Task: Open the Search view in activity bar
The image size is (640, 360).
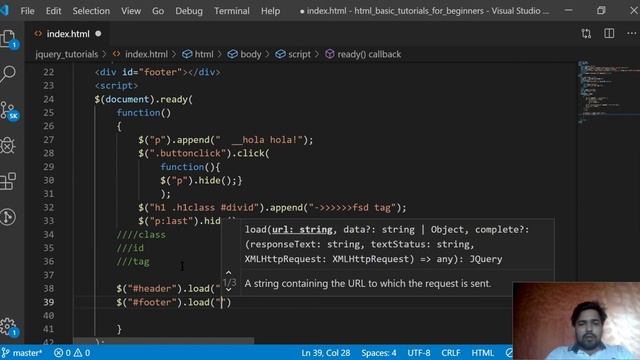Action: [x=8, y=74]
